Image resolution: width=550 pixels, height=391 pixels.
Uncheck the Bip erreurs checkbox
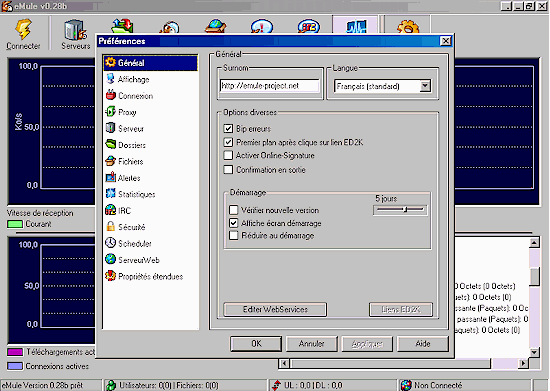point(228,129)
